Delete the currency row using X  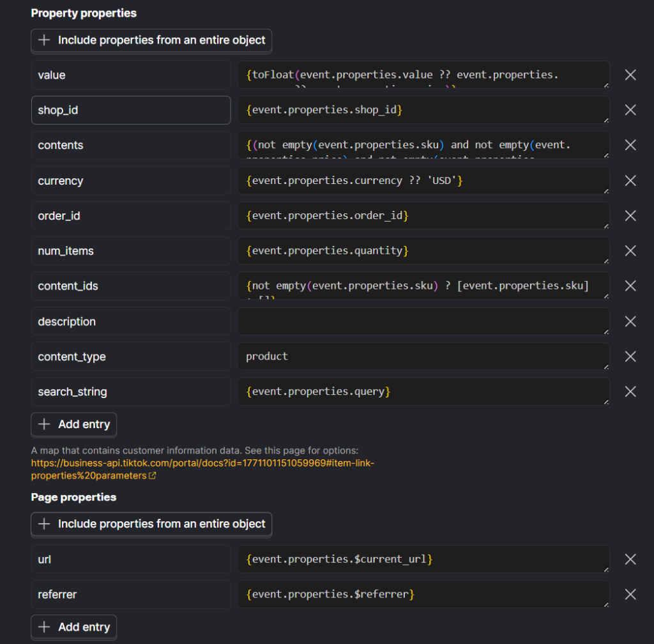point(630,181)
